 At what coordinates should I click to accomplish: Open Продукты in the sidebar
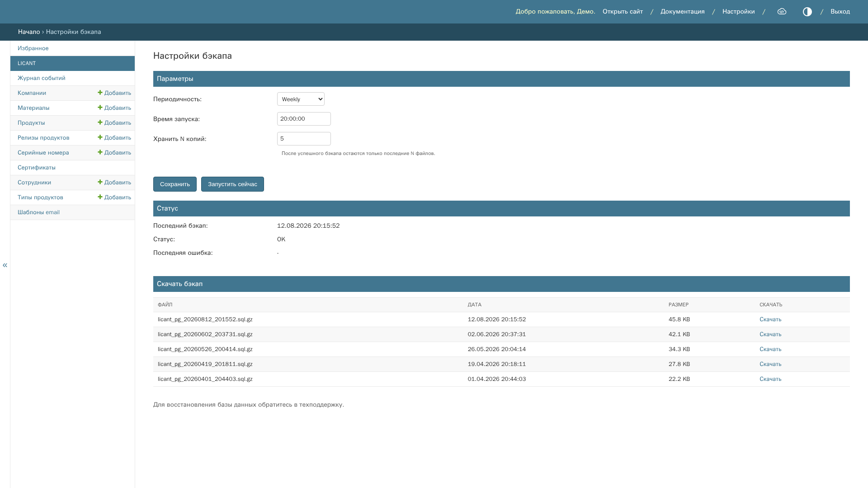[31, 123]
